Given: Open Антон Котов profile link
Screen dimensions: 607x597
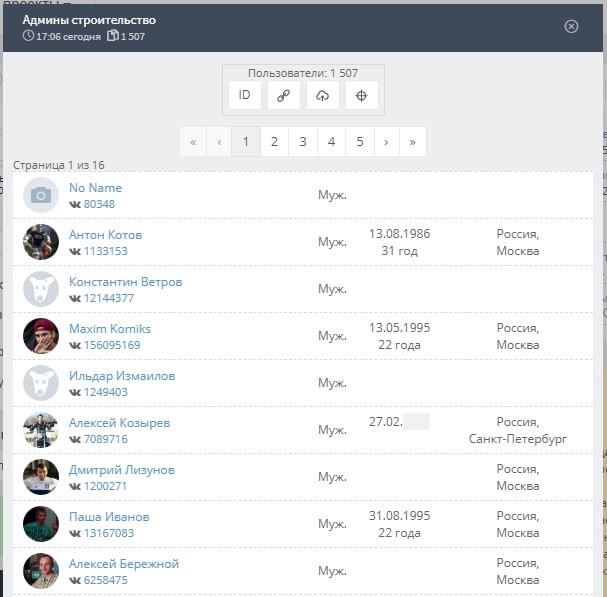Looking at the screenshot, I should 105,235.
